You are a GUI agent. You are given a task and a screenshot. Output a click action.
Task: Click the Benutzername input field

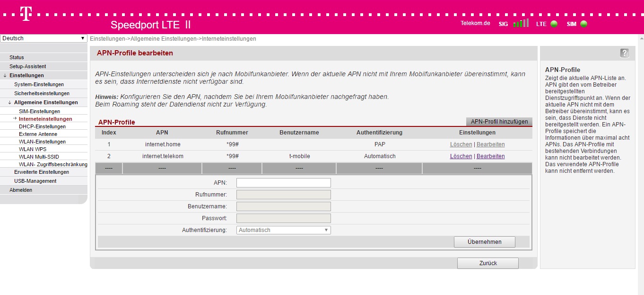pos(284,206)
